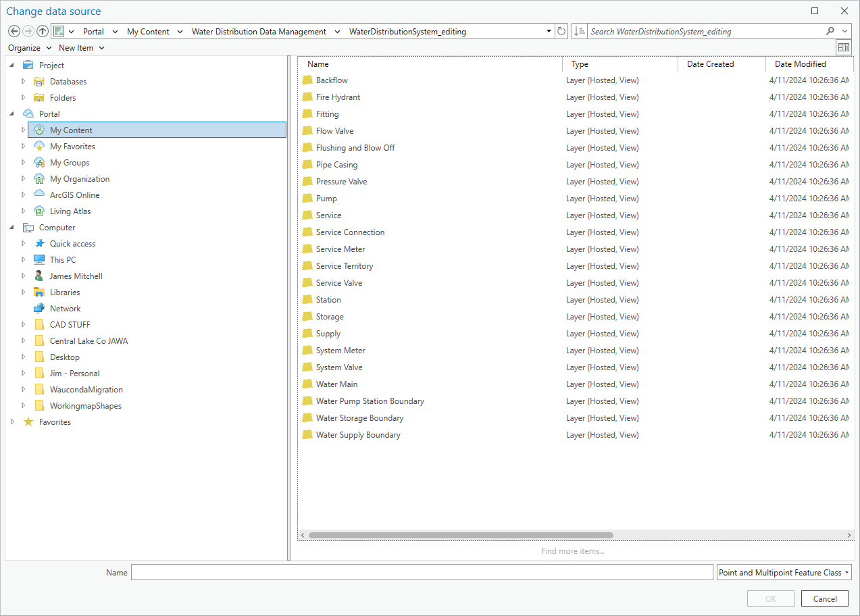Click the Network icon
This screenshot has width=860, height=616.
[39, 309]
